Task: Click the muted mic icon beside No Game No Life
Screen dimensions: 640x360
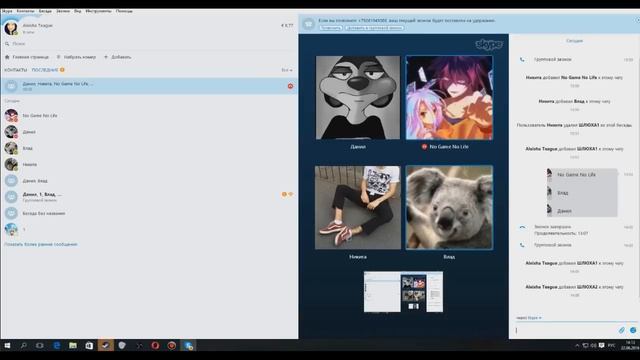Action: (424, 147)
